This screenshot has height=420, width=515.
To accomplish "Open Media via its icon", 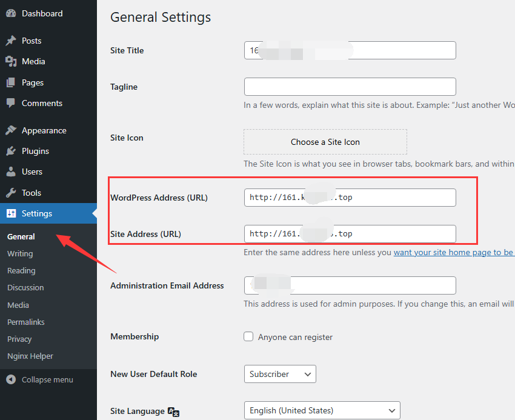I will [x=11, y=61].
